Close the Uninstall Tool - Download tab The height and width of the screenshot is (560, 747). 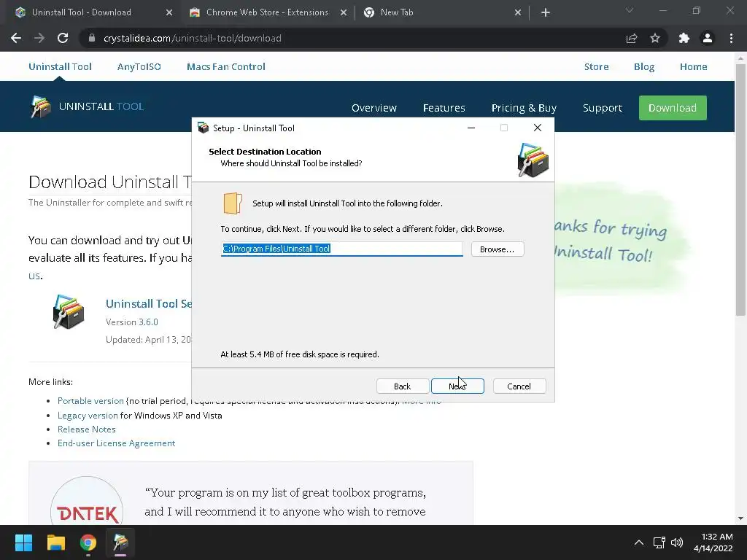(x=169, y=13)
